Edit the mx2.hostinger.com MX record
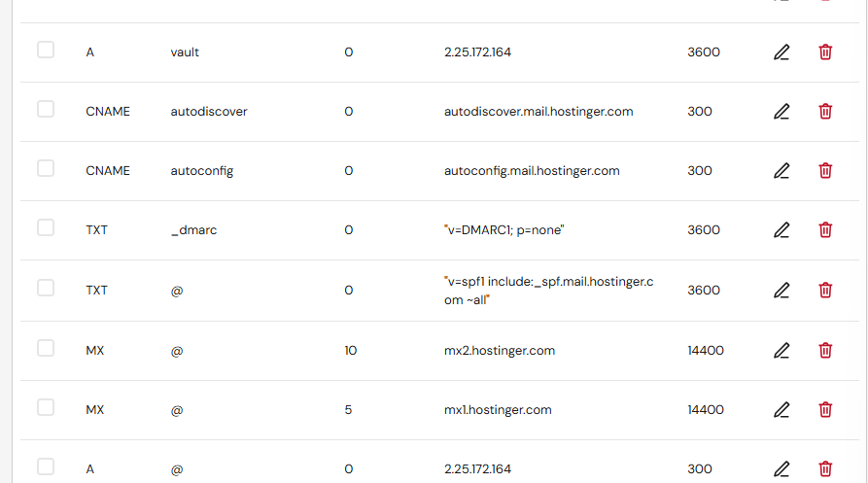The width and height of the screenshot is (868, 483). point(781,350)
